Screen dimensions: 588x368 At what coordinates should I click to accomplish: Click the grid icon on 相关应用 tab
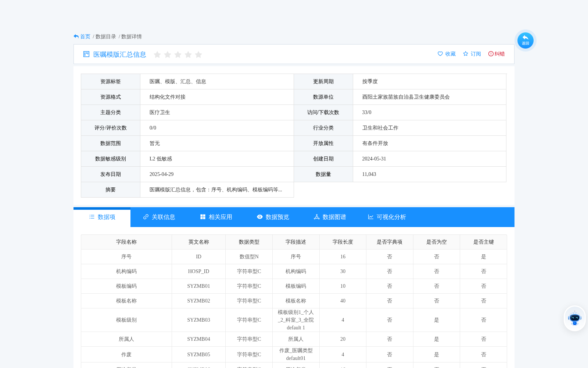[x=203, y=217]
